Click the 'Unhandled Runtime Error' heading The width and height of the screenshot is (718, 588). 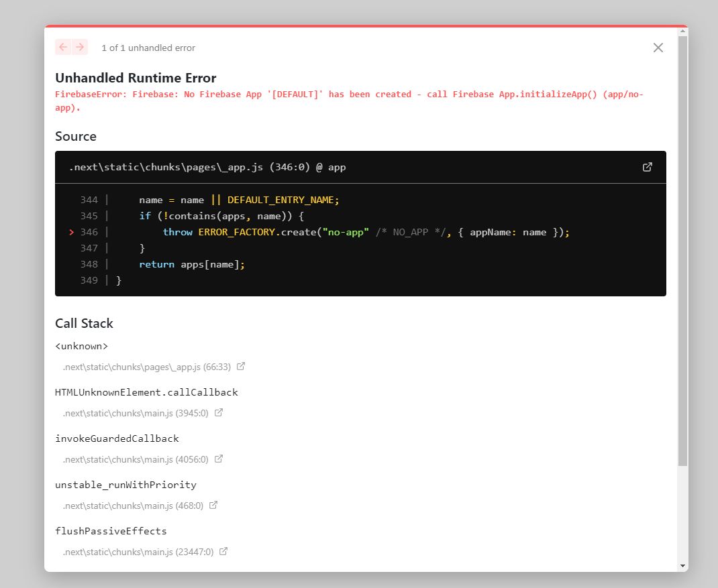pyautogui.click(x=136, y=78)
